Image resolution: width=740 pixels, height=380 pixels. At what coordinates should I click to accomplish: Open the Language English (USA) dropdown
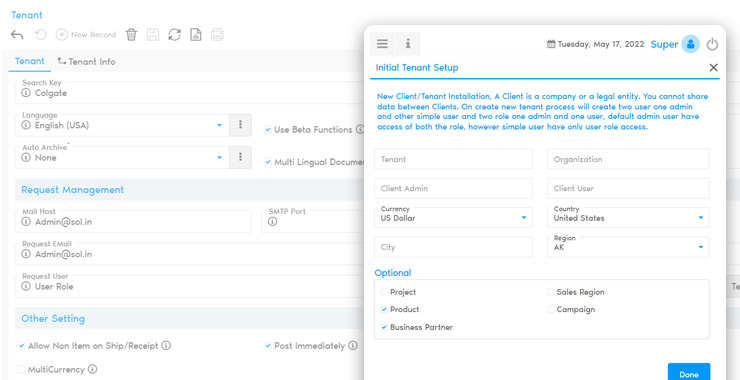(122, 125)
